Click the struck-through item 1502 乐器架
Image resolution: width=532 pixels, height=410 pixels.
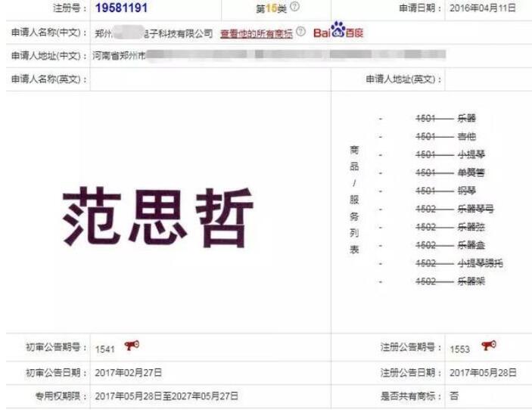point(450,281)
